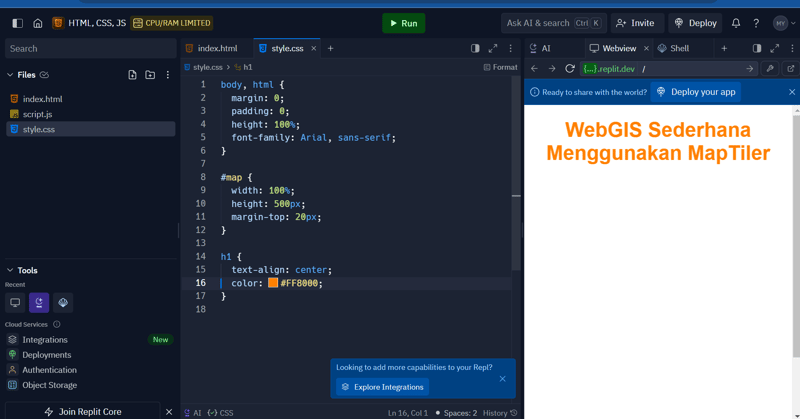Image resolution: width=800 pixels, height=419 pixels.
Task: Format the code with Format button
Action: coord(501,67)
